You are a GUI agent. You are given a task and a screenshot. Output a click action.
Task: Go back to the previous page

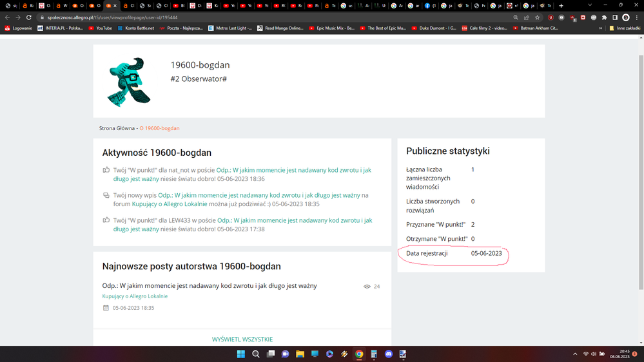(7, 17)
